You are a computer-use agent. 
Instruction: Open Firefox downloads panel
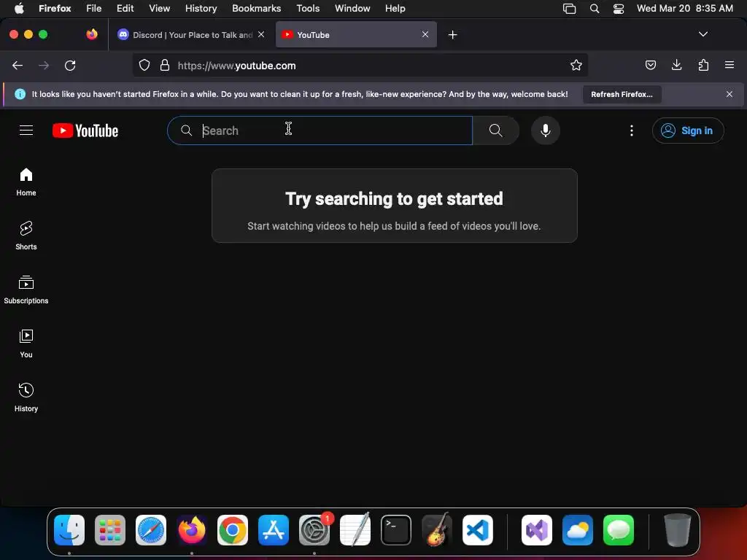tap(676, 65)
